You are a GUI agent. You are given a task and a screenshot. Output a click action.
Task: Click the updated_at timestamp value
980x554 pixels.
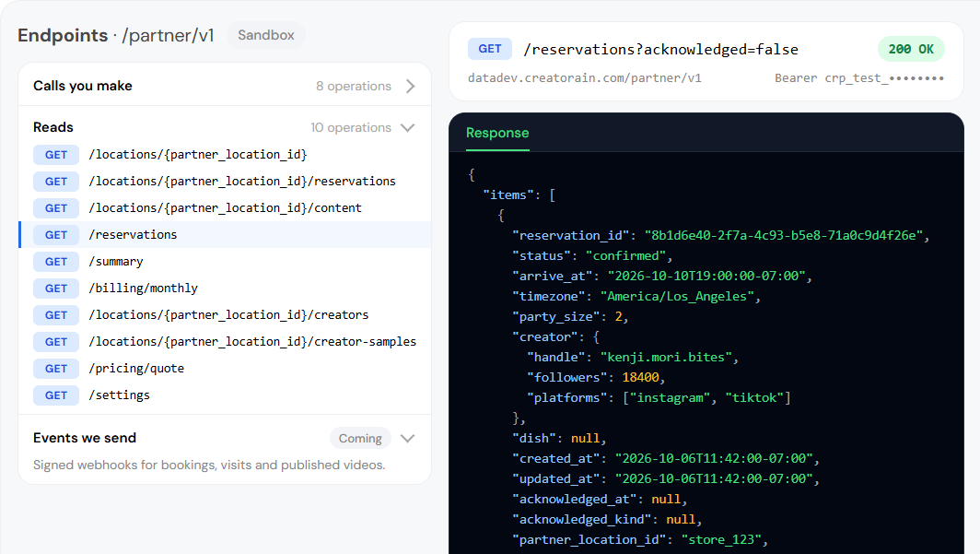tap(714, 479)
